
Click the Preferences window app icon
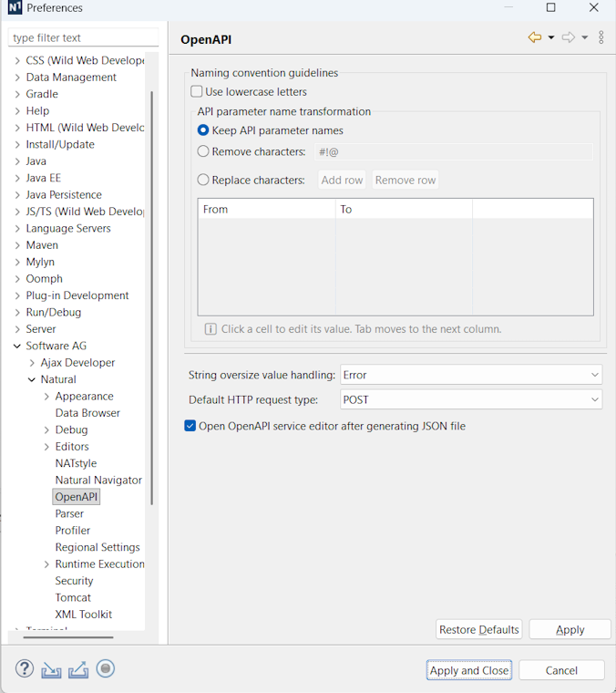pyautogui.click(x=15, y=7)
